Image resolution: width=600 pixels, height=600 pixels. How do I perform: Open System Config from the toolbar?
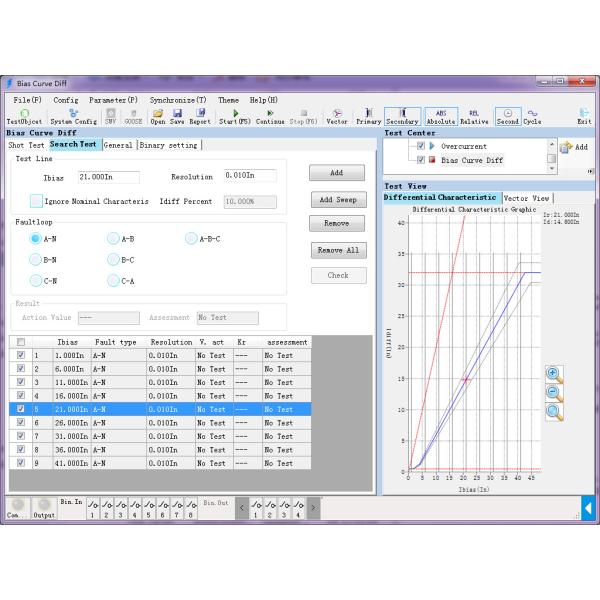coord(74,115)
